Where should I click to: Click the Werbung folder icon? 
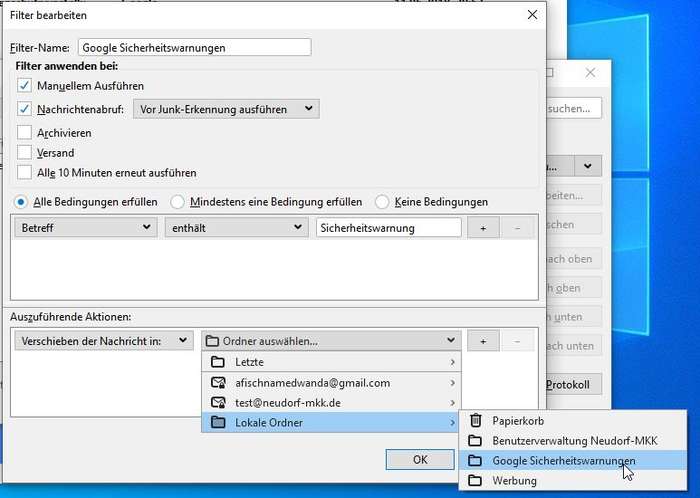click(x=476, y=481)
